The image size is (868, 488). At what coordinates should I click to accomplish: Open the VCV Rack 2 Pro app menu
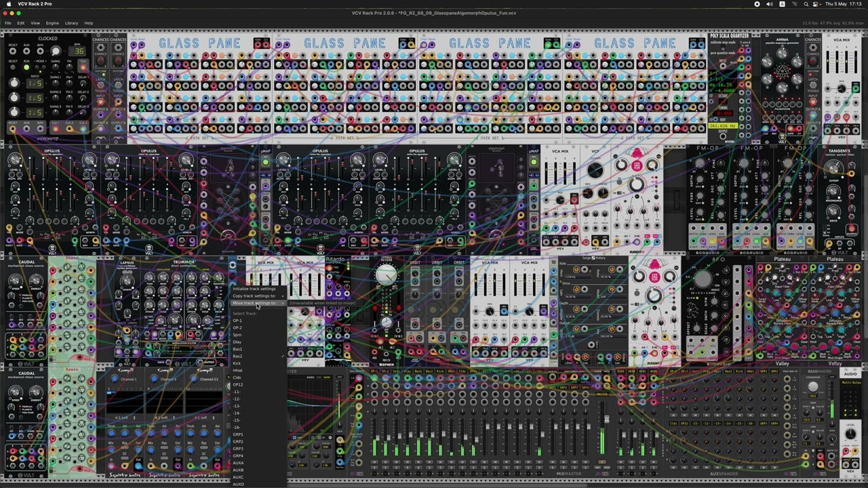[35, 4]
